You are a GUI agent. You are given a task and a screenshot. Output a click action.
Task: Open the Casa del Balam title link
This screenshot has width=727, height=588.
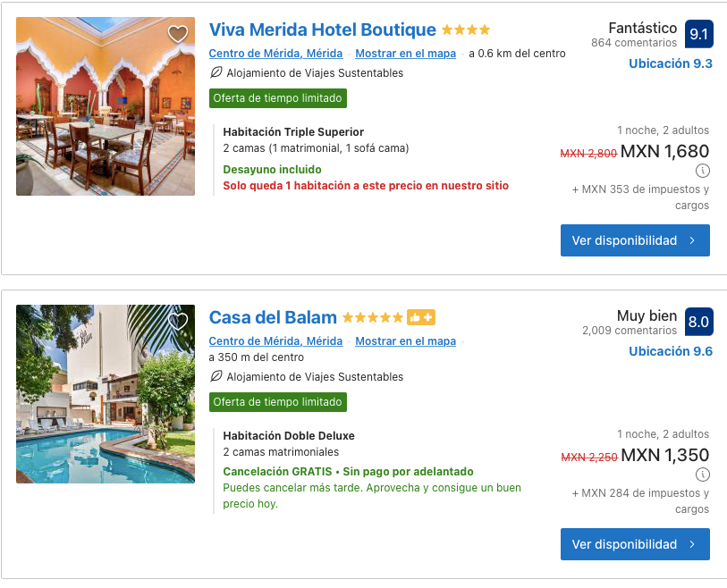[273, 317]
